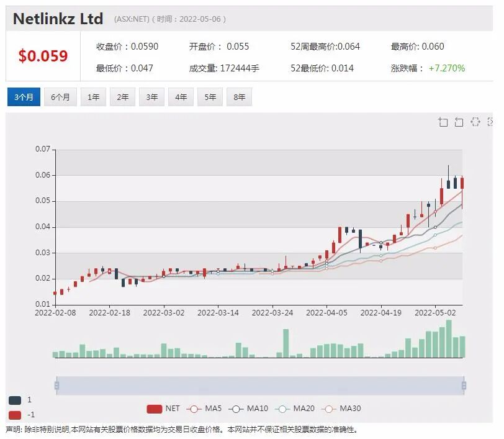
Task: Click the right handle of zoom slider
Action: [x=464, y=386]
